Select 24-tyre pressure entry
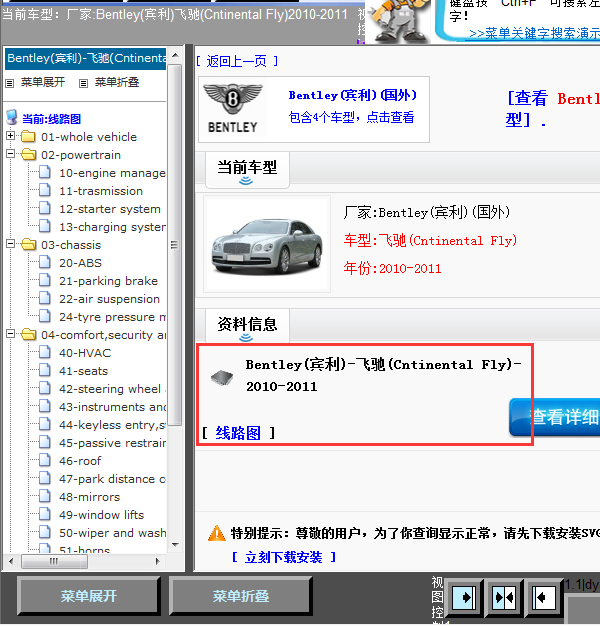The height and width of the screenshot is (626, 600). [112, 317]
